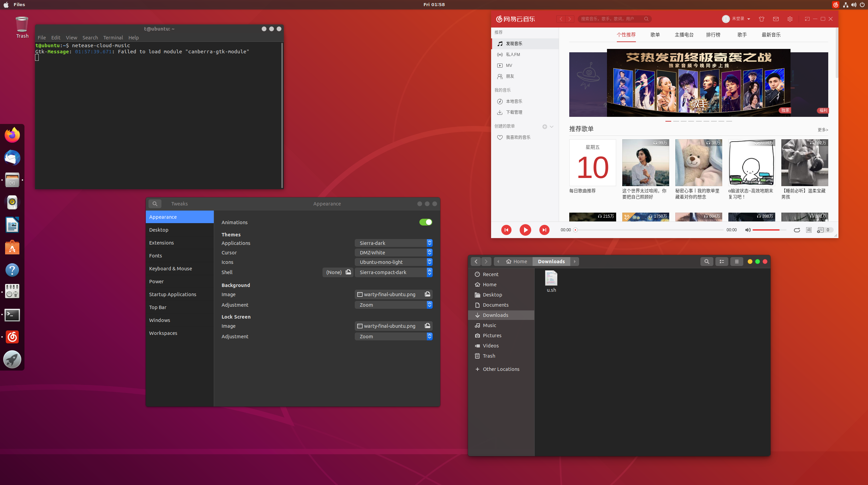Open the Icons theme dropdown
The image size is (868, 485).
(393, 262)
